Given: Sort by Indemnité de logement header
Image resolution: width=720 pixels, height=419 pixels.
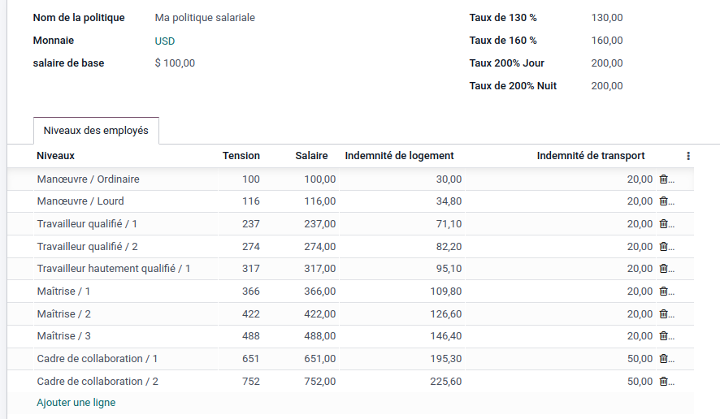Looking at the screenshot, I should (x=399, y=156).
